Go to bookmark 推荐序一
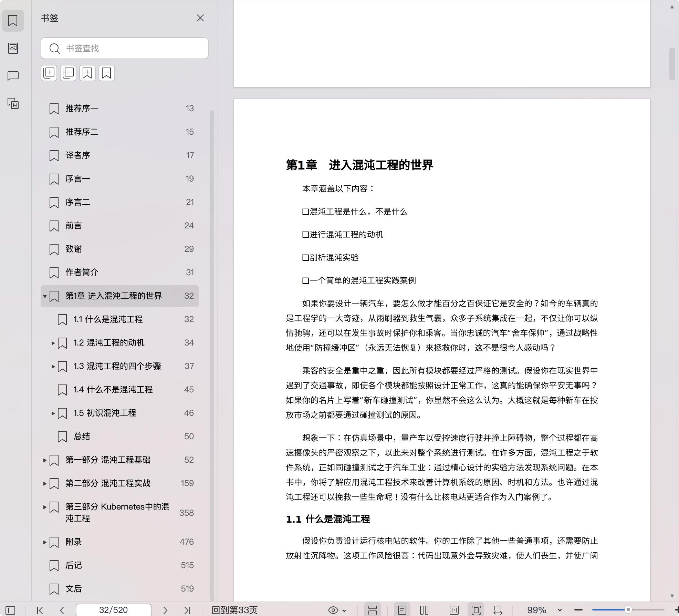This screenshot has height=616, width=679. 120,109
